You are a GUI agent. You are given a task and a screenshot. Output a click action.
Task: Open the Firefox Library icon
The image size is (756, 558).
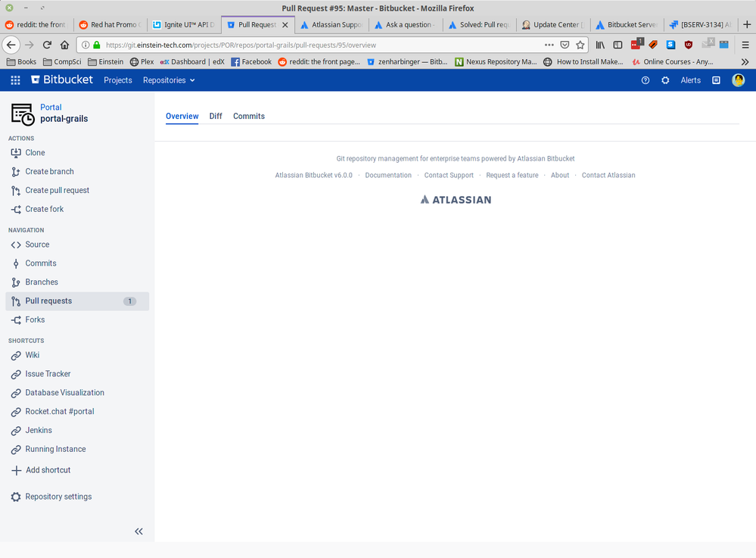[600, 45]
